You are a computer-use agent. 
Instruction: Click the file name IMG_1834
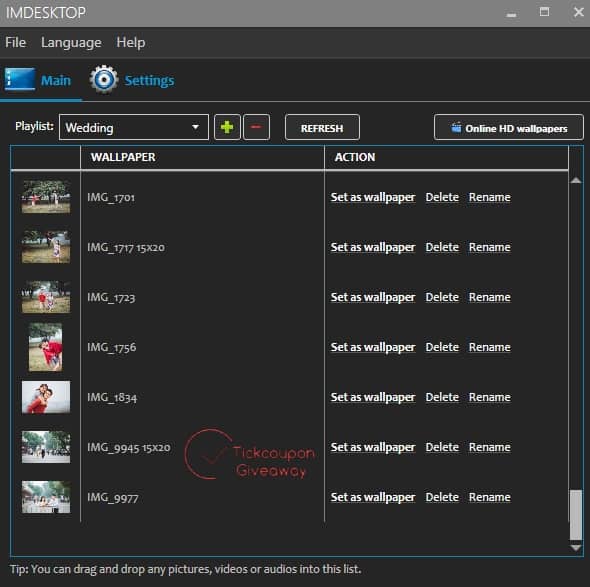[112, 398]
